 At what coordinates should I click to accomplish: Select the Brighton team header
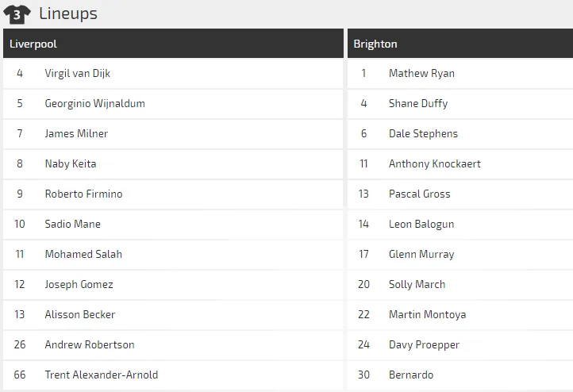coord(375,44)
